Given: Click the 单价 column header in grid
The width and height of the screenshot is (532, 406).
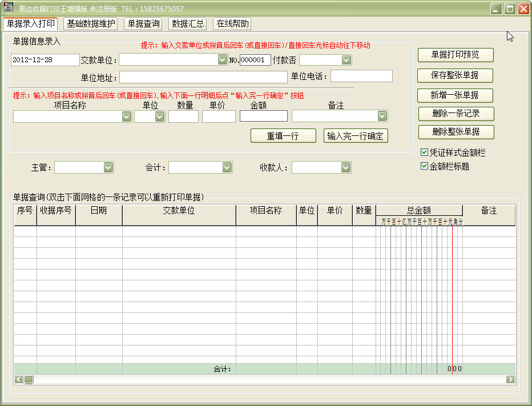Looking at the screenshot, I should click(x=335, y=215).
